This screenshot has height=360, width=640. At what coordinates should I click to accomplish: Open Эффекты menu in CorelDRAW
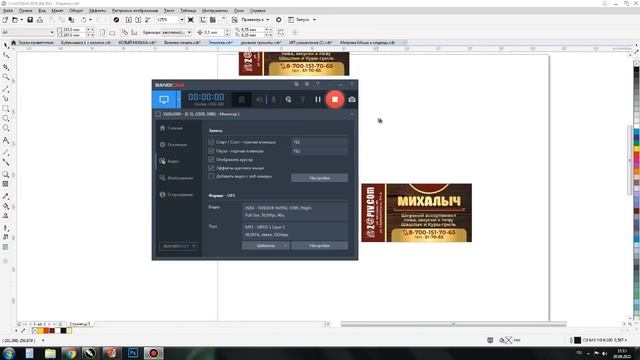97,11
